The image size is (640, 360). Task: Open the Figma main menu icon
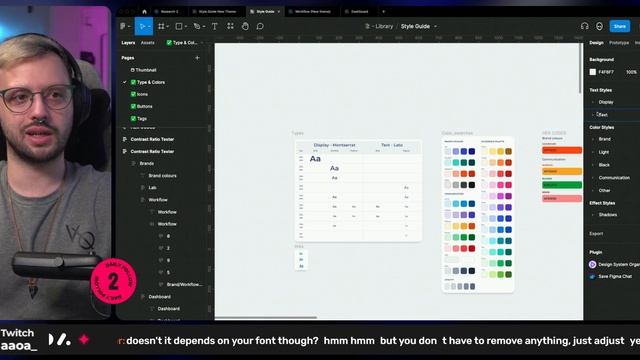pos(123,26)
